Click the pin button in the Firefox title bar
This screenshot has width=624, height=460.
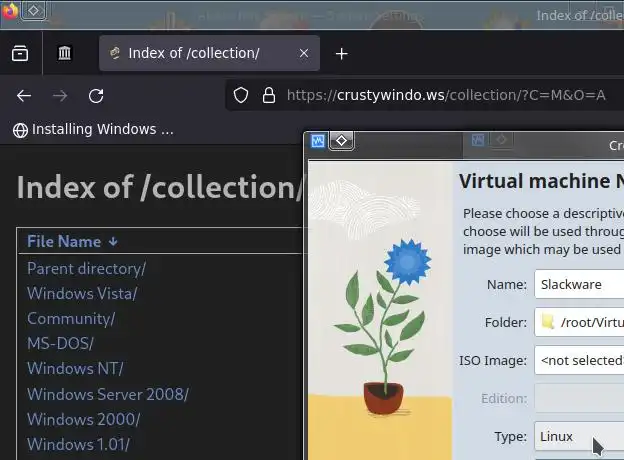(33, 10)
